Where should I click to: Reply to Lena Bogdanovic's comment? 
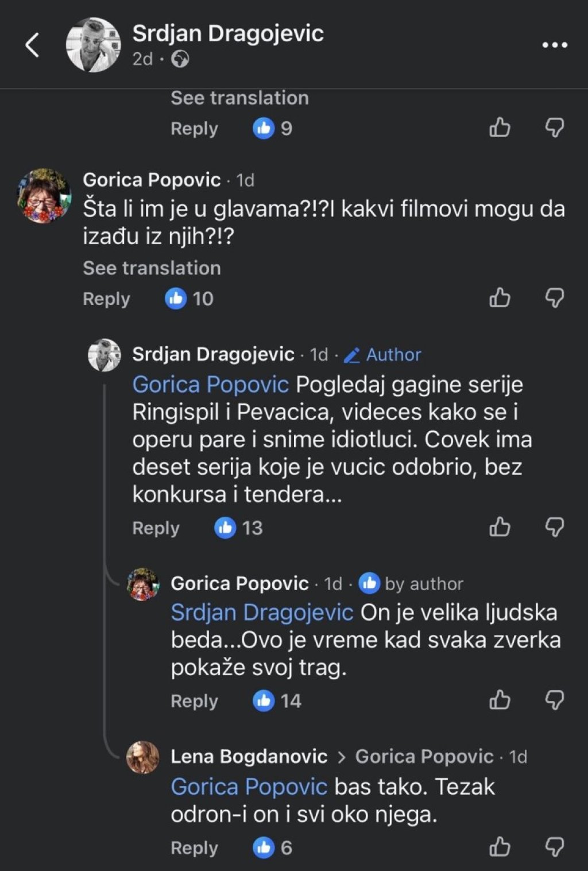pos(194,848)
